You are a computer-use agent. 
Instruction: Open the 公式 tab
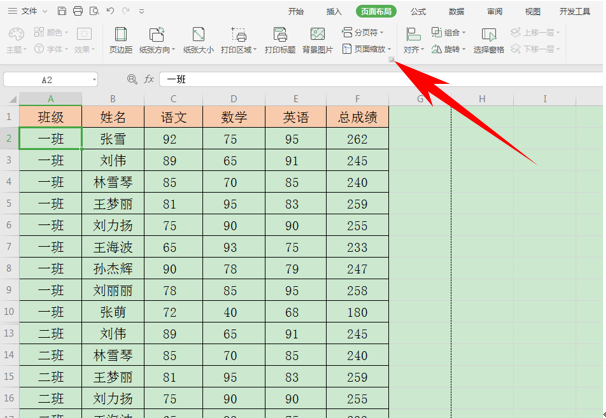tap(418, 12)
